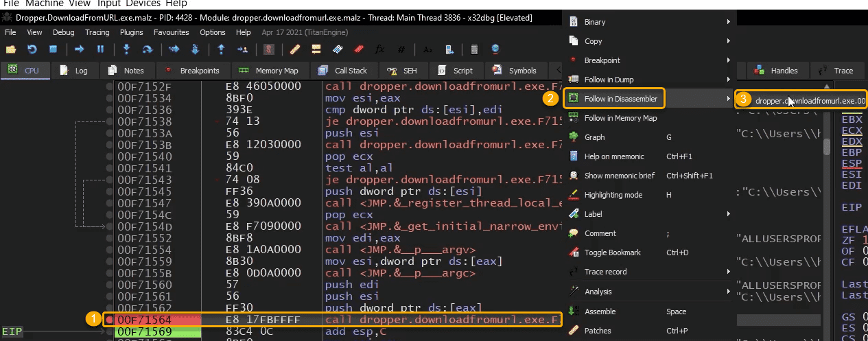Step over using the curved arrow icon

(147, 49)
